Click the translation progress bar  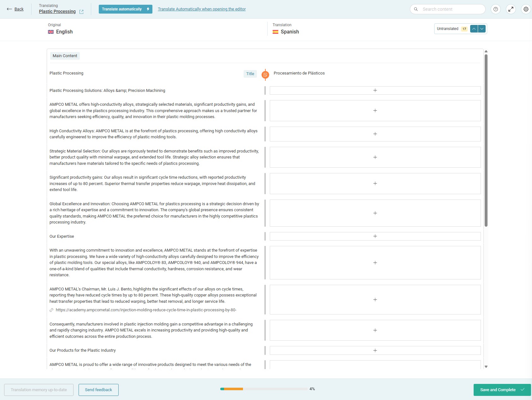264,389
